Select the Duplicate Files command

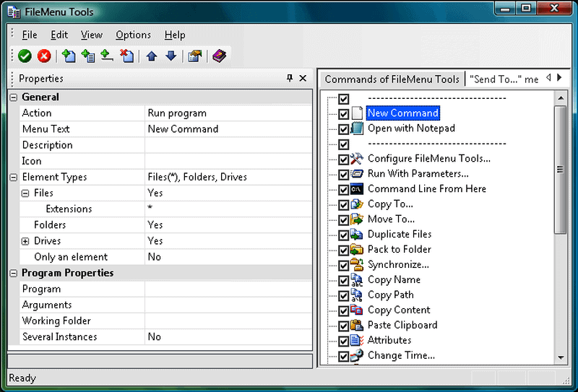399,235
